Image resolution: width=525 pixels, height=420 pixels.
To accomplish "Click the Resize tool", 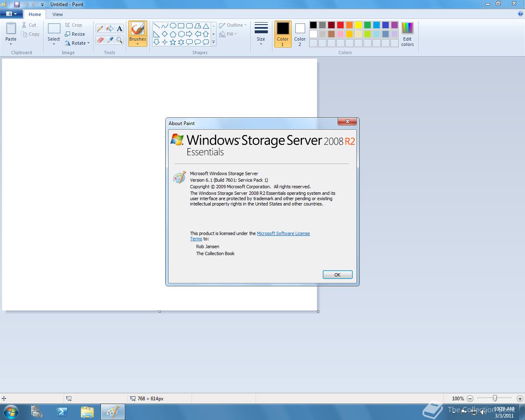I will pos(75,34).
